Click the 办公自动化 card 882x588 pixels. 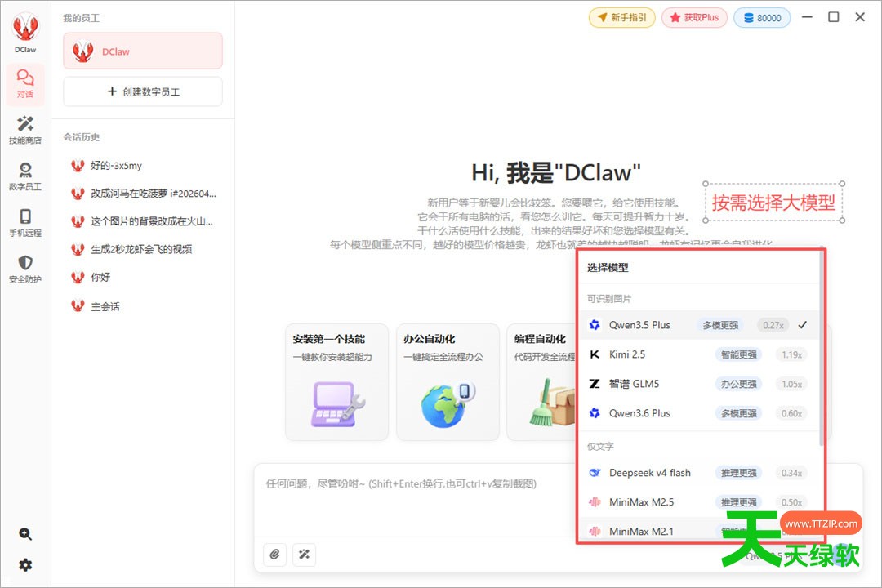pos(448,382)
